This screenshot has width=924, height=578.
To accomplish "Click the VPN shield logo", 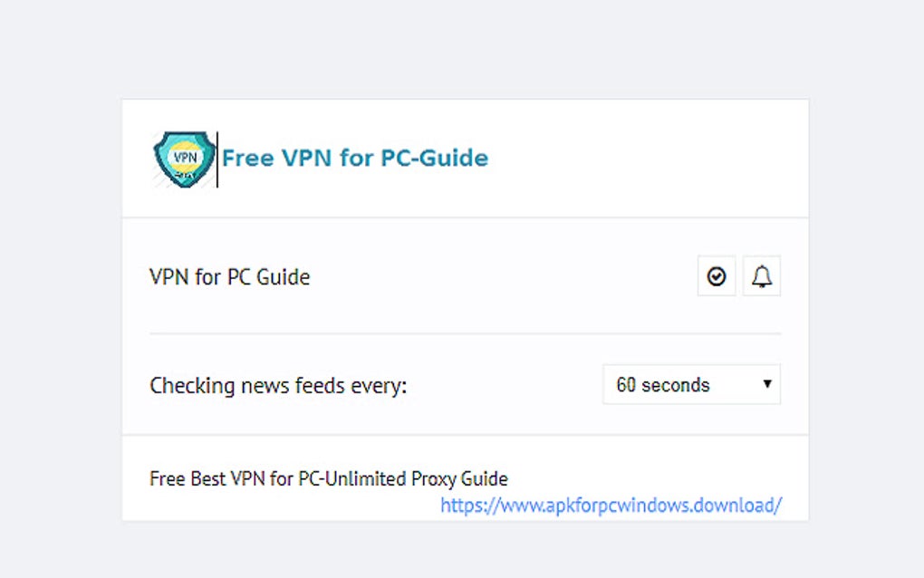I will click(185, 159).
